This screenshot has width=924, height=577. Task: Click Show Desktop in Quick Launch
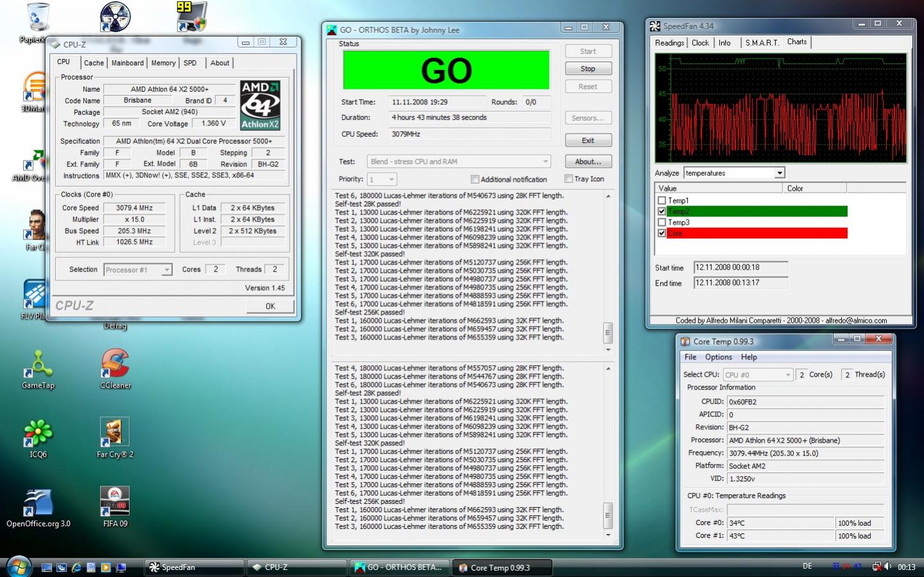(46, 567)
